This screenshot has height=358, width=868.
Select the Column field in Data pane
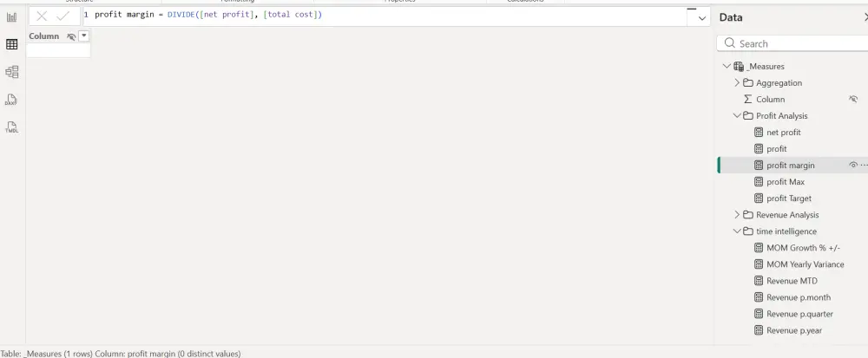coord(770,100)
